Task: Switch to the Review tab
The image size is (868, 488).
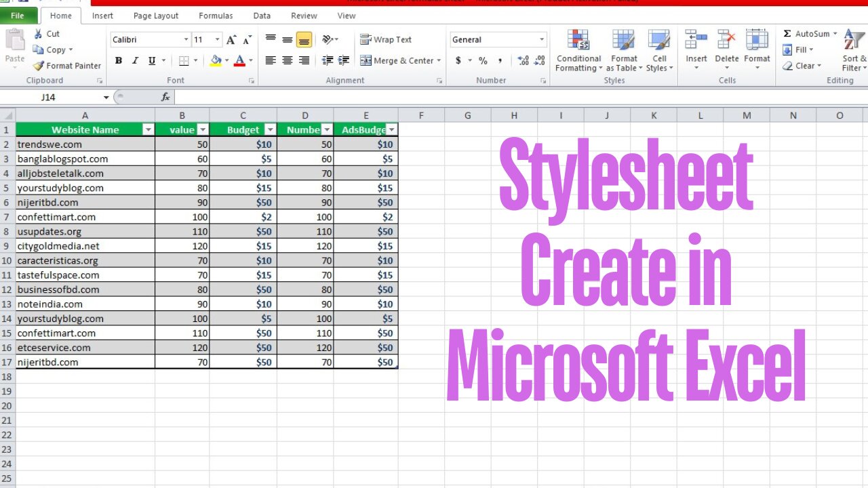Action: 304,16
